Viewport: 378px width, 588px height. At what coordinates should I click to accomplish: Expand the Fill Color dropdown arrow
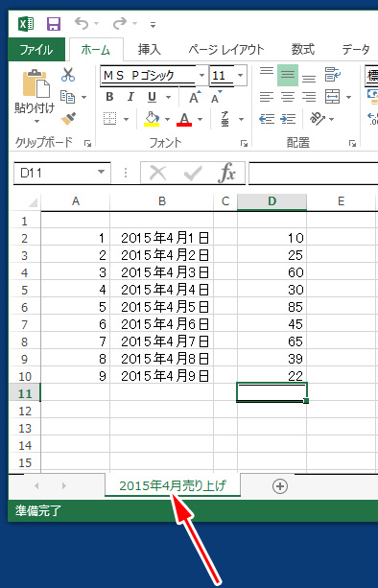click(x=167, y=119)
